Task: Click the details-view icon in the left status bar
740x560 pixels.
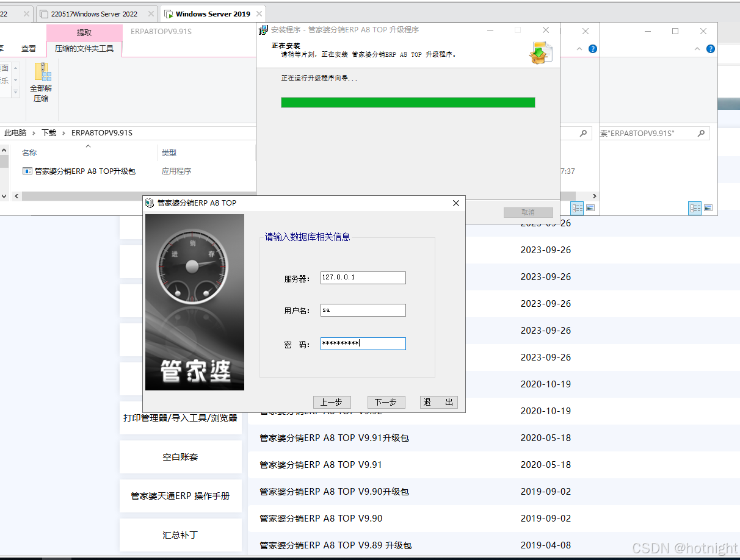Action: click(x=577, y=208)
